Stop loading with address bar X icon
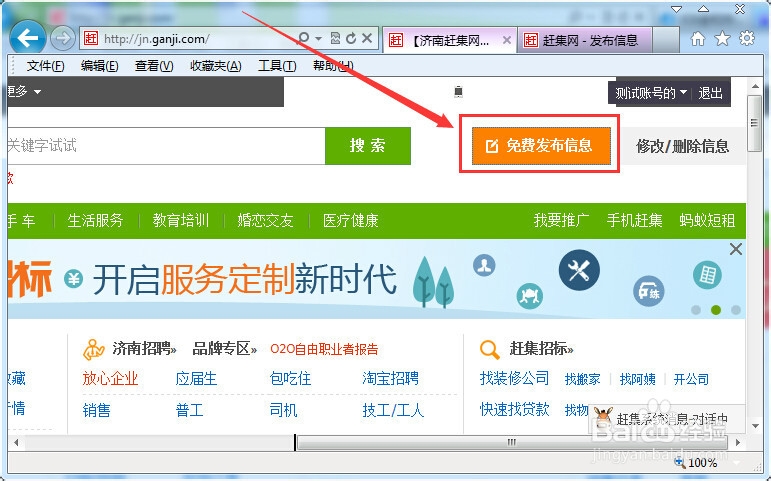 [367, 38]
